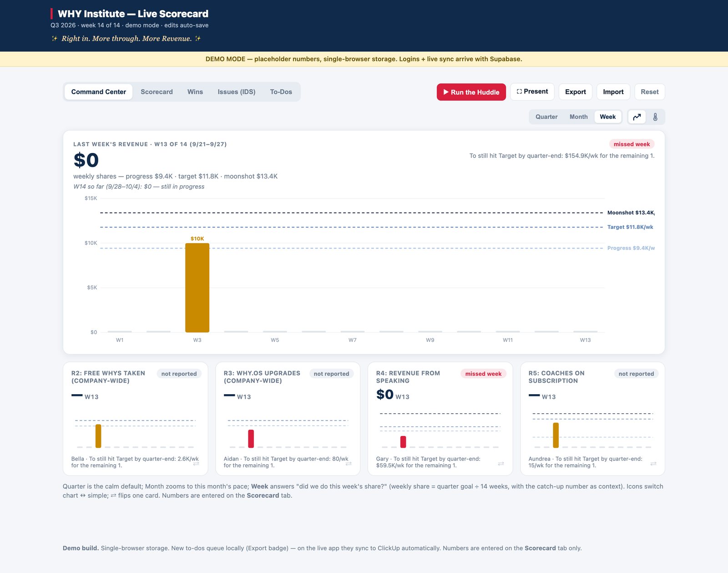Click the R2 card gold mini bar
This screenshot has width=728, height=573.
point(98,436)
